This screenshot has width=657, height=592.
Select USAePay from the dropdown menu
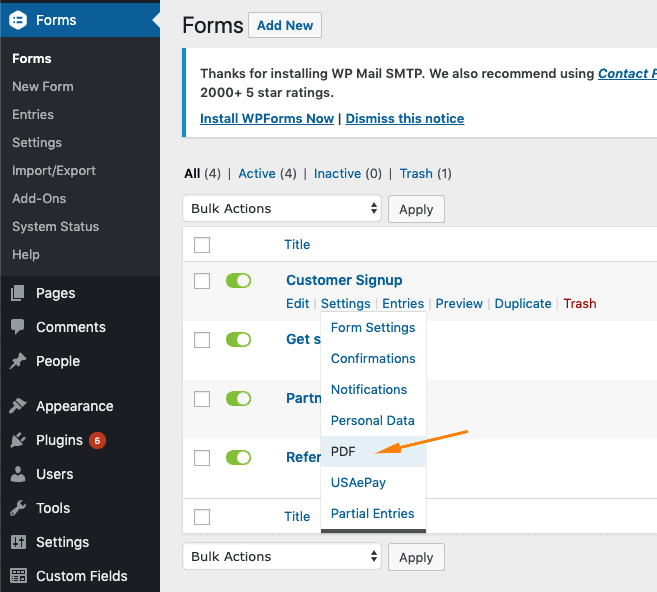click(x=373, y=483)
